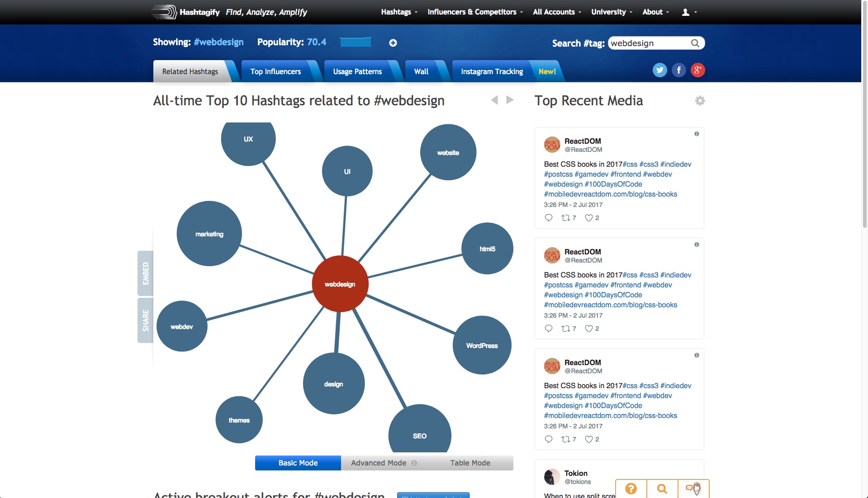Click the Facebook share icon
The width and height of the screenshot is (868, 498).
678,70
